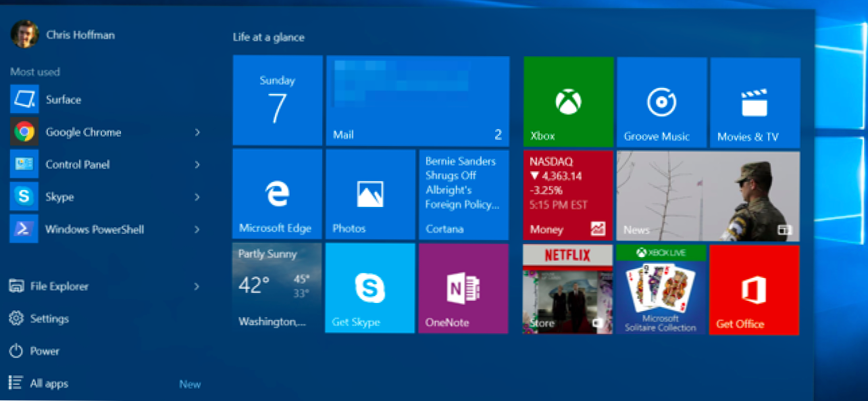Launch the Groove Music tile
The image size is (868, 401).
pyautogui.click(x=662, y=102)
